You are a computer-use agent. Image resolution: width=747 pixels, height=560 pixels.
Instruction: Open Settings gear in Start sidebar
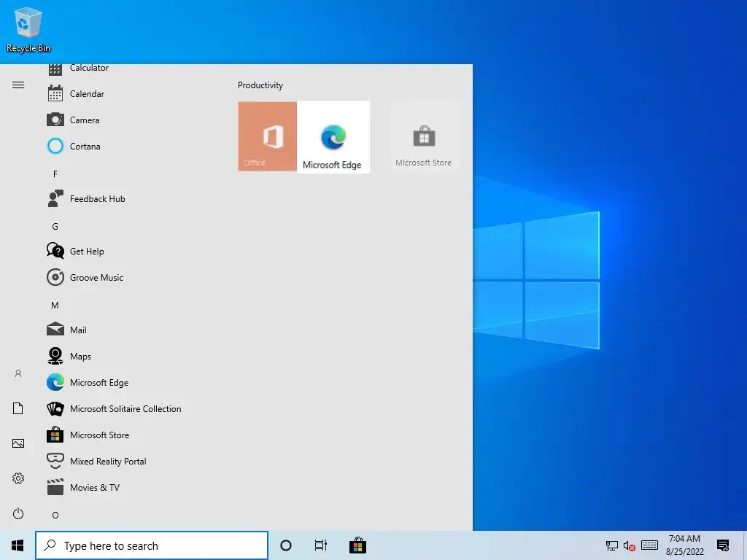coord(18,478)
